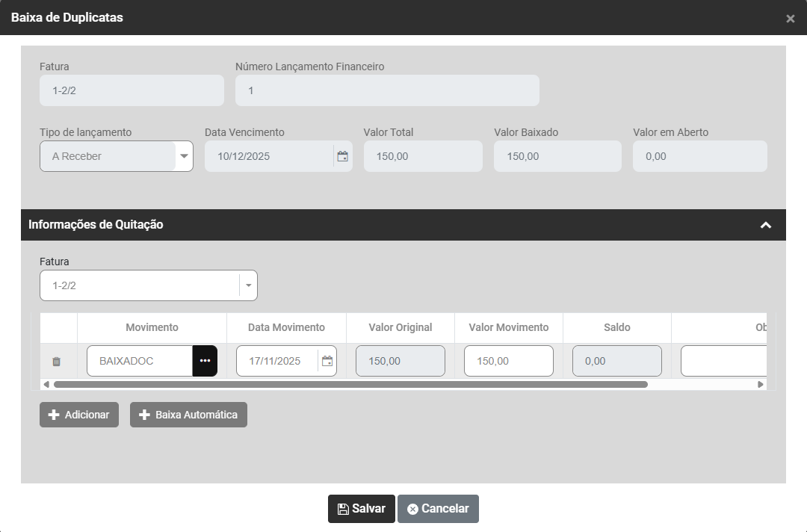Viewport: 807px width, 532px height.
Task: Click the Adicionar button
Action: point(79,415)
